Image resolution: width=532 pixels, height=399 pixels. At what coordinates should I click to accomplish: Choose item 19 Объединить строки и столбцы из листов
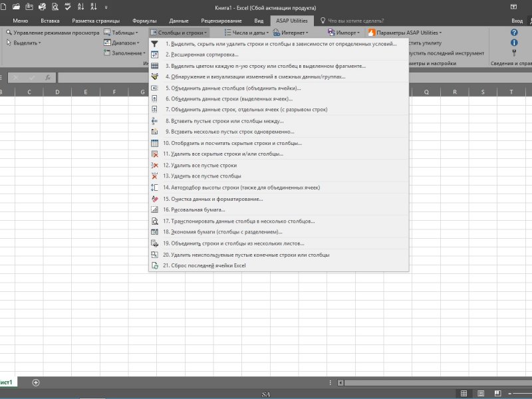tap(279, 243)
